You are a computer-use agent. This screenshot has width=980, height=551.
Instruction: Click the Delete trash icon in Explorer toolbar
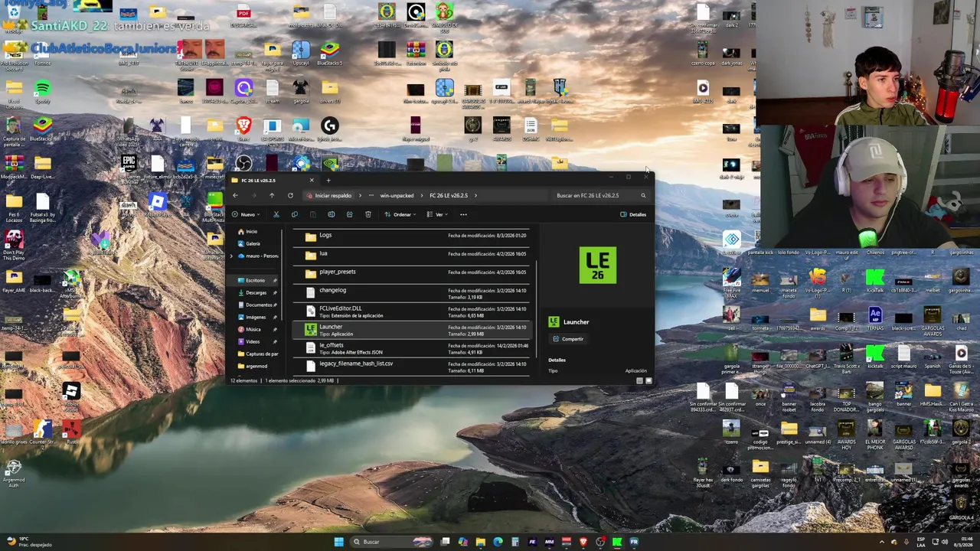click(x=367, y=214)
